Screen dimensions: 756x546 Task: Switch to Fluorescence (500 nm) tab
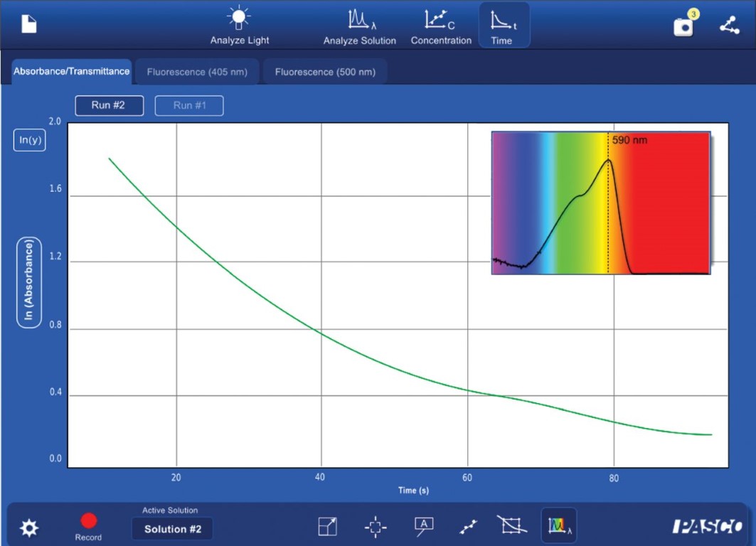(325, 72)
